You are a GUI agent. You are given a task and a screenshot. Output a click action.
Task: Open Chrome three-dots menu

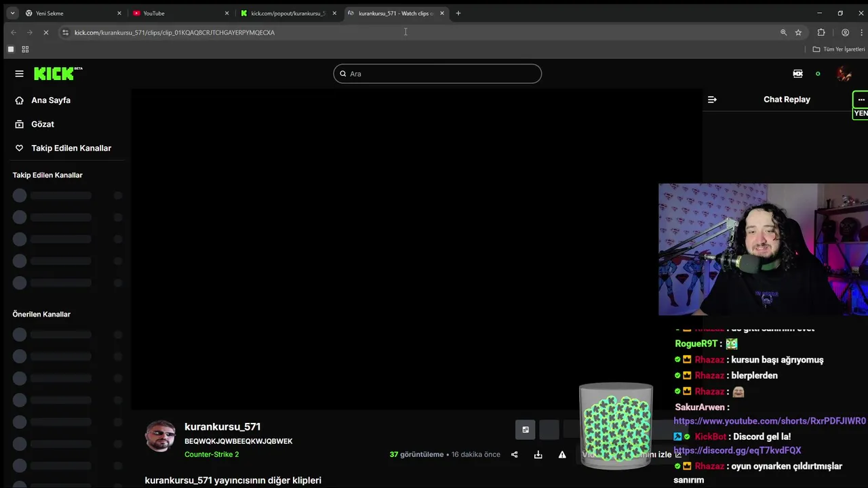pyautogui.click(x=861, y=33)
